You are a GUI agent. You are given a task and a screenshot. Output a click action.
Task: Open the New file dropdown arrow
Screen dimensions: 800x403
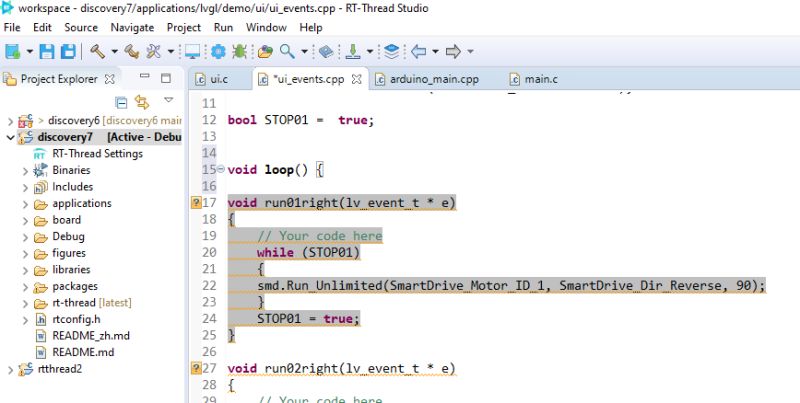tap(30, 52)
